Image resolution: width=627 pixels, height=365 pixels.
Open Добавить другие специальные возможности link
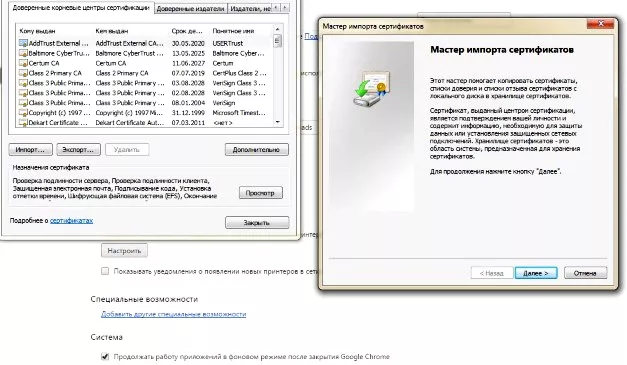(174, 314)
